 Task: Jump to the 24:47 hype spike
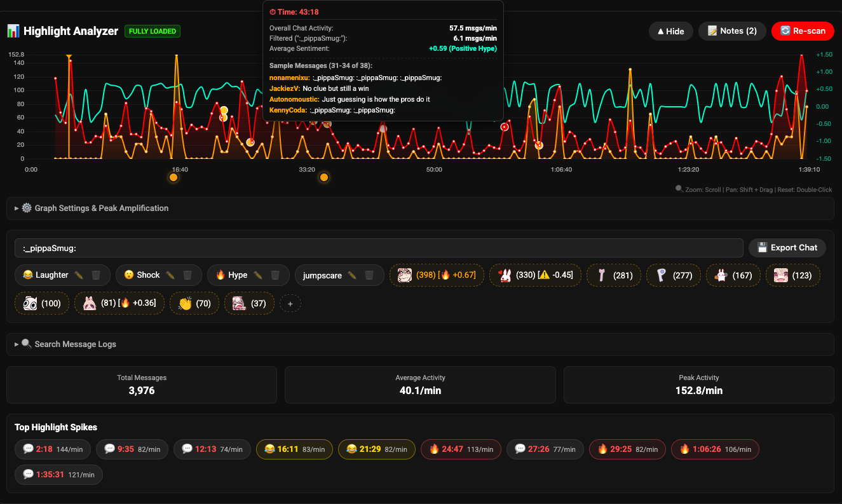[x=461, y=449]
